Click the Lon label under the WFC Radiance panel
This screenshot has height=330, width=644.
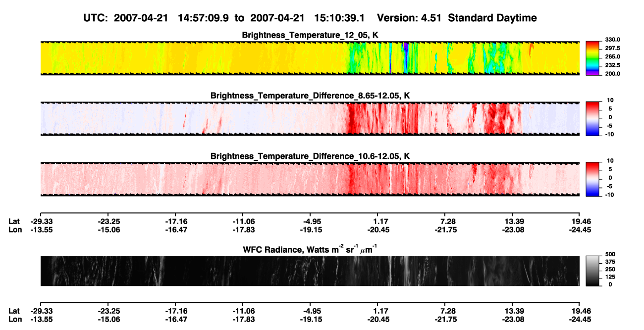pos(15,319)
